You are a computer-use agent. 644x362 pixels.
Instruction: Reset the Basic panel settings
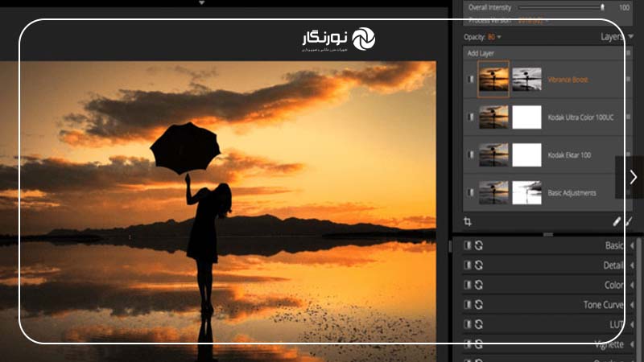click(479, 245)
